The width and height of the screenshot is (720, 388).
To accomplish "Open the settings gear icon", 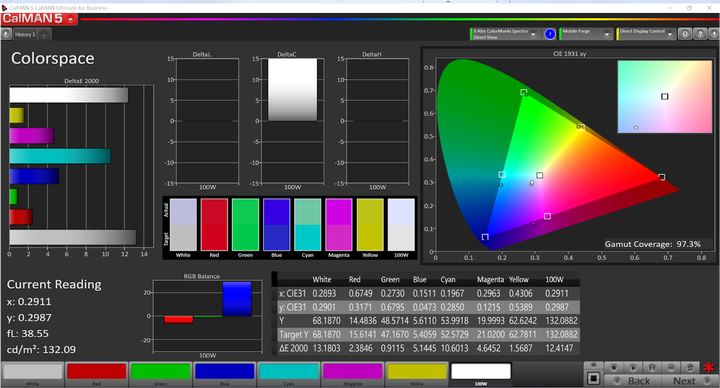I will click(685, 34).
